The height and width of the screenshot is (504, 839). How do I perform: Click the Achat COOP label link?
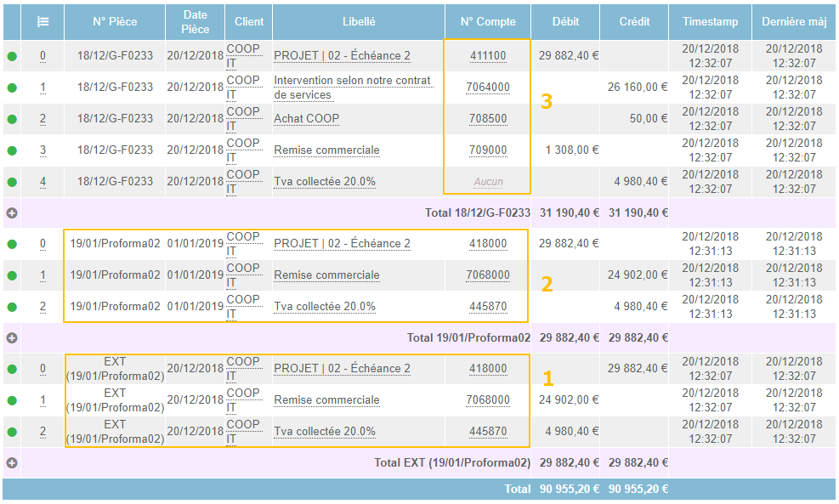306,118
